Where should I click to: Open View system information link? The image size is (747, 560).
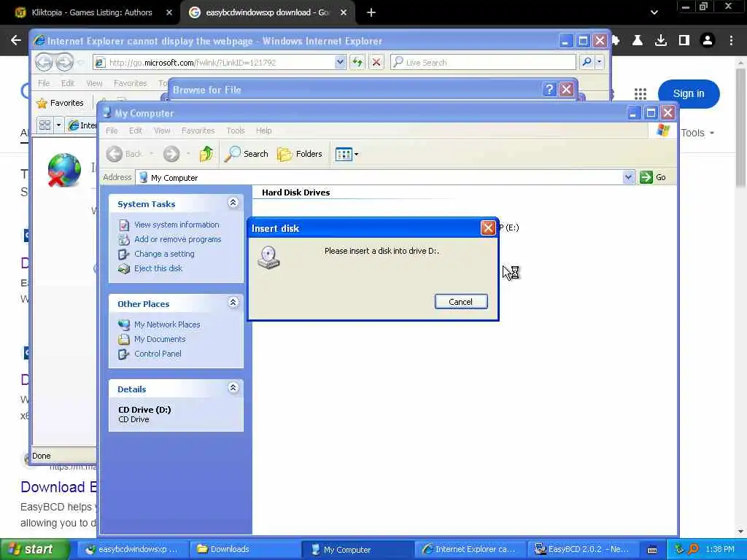(177, 225)
